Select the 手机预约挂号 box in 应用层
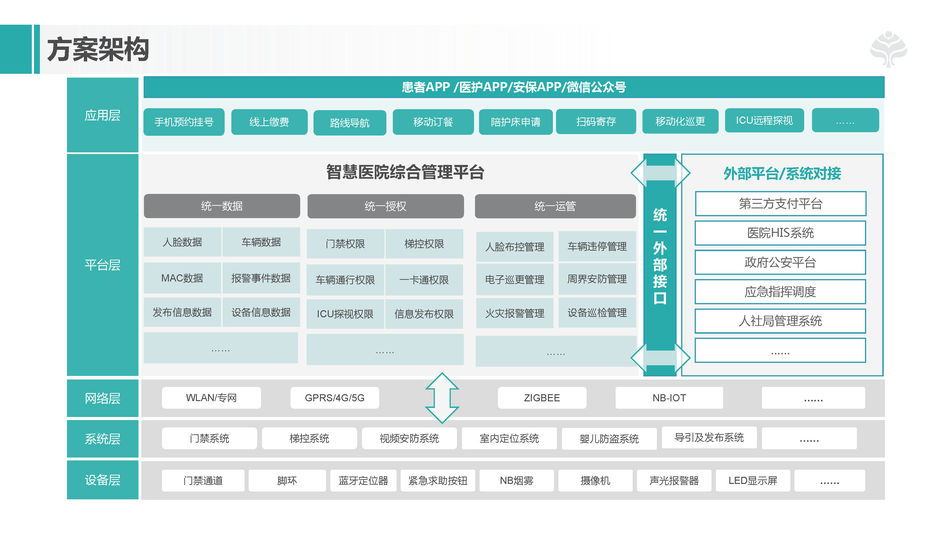950x534 pixels. pos(183,122)
